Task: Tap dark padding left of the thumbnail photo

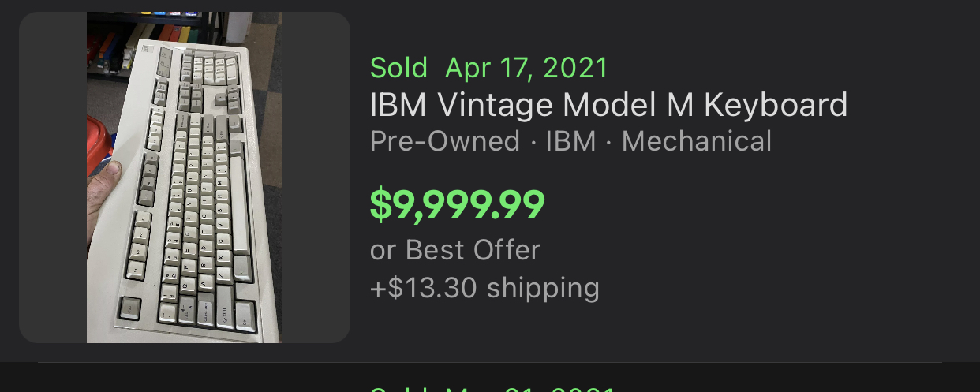Action: (x=53, y=177)
